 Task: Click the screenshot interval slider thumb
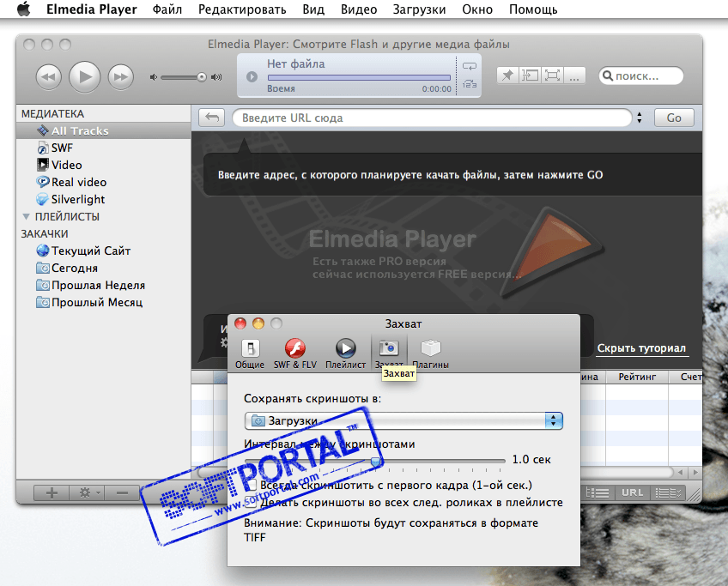click(376, 462)
